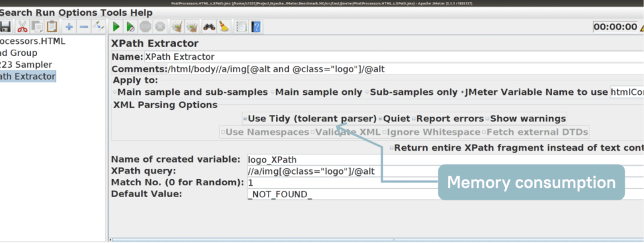Select Sub-samples only radio button
644x243 pixels.
(367, 92)
